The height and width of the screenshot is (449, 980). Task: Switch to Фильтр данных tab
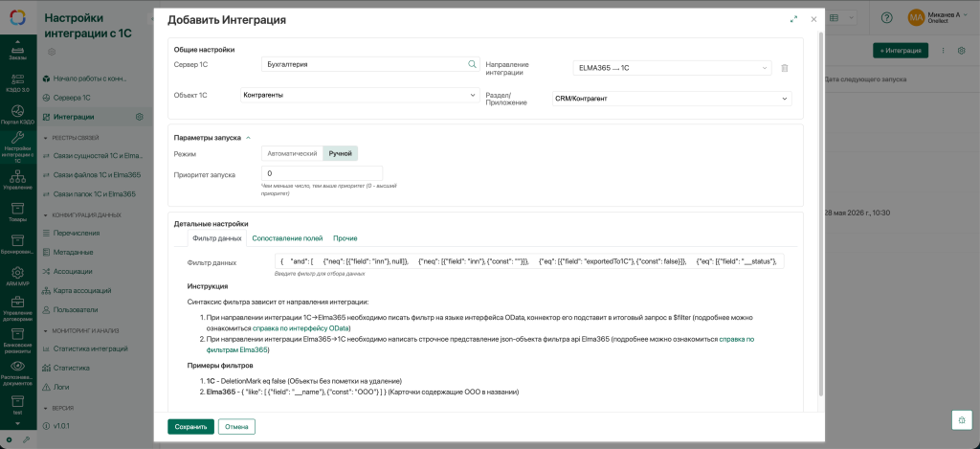[x=217, y=238]
